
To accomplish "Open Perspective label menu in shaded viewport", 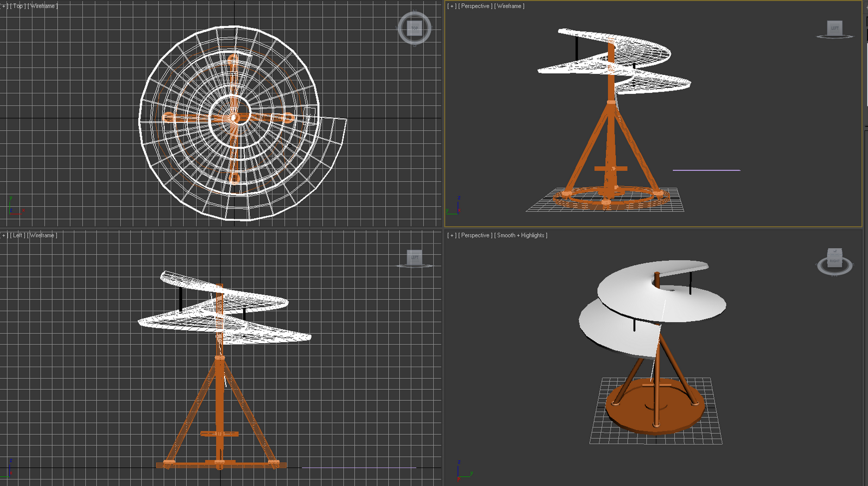I will point(475,235).
